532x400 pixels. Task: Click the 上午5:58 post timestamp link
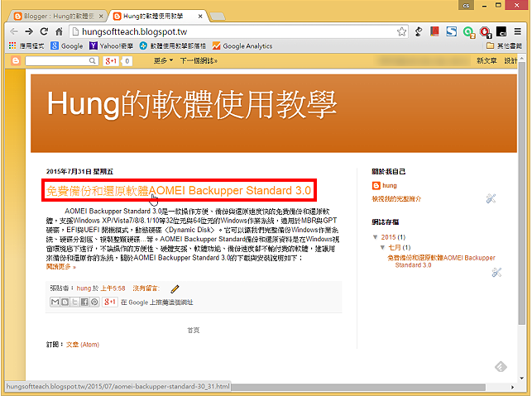tap(113, 288)
